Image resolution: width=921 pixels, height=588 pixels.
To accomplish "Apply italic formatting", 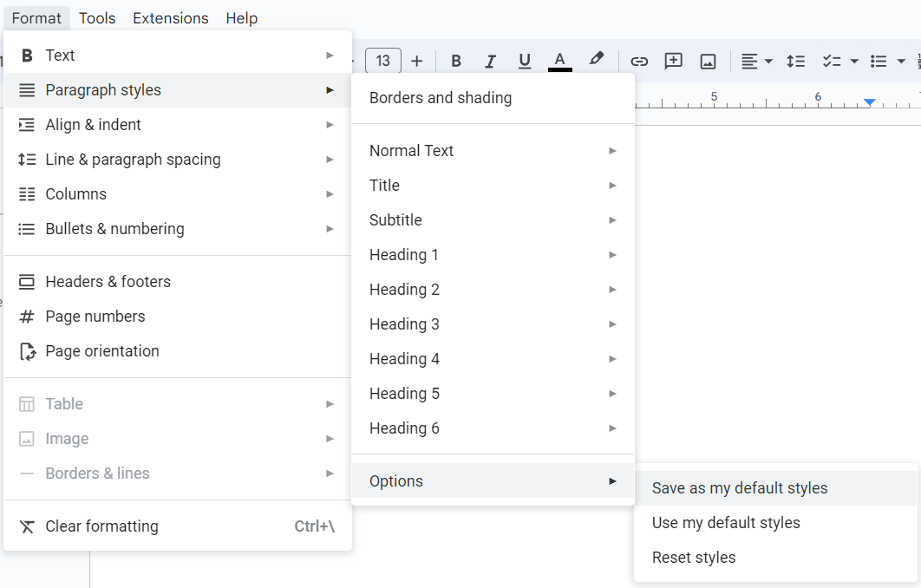I will [x=490, y=61].
